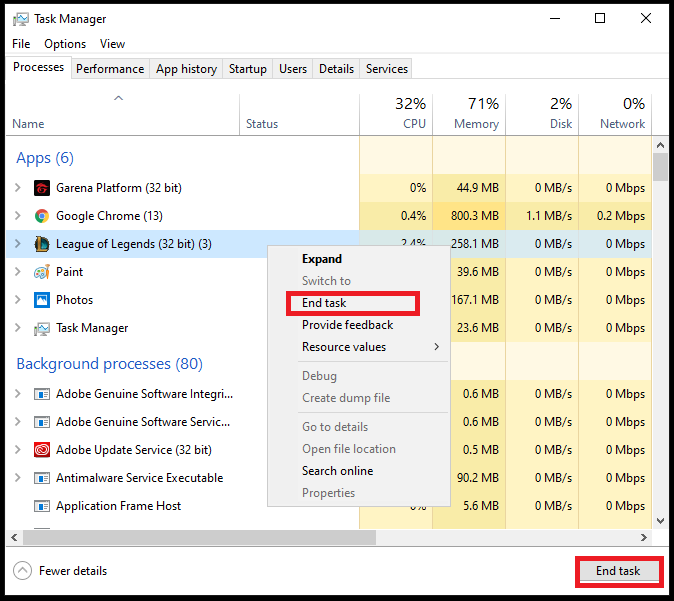
Task: Select the Adobe Genuine Software Servic... row name
Action: coord(143,422)
